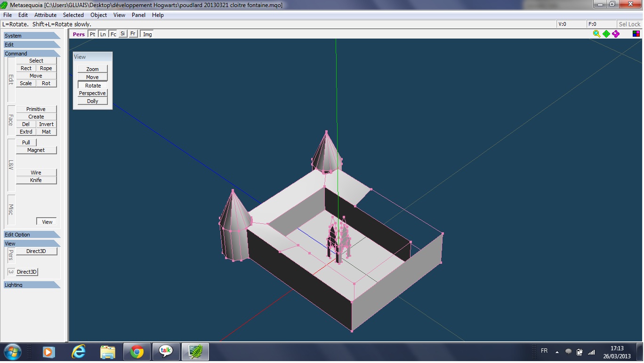
Task: Open the Object menu
Action: pyautogui.click(x=99, y=15)
